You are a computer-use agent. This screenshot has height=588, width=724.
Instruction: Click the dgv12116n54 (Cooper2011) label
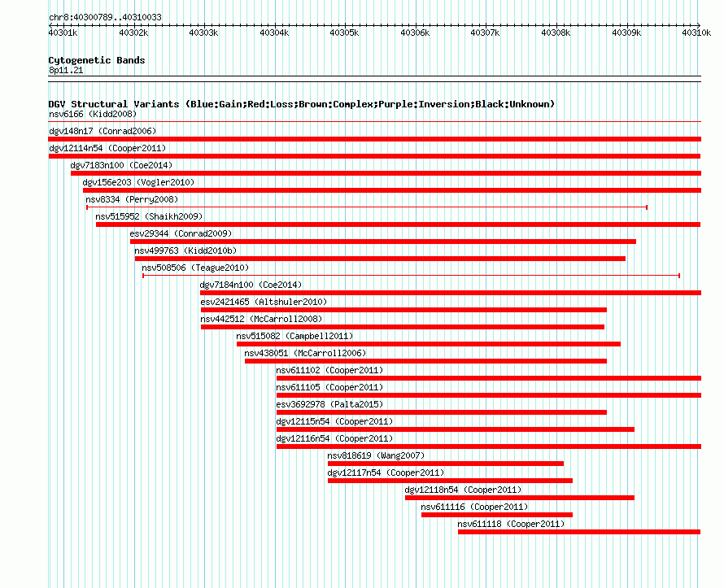click(335, 438)
